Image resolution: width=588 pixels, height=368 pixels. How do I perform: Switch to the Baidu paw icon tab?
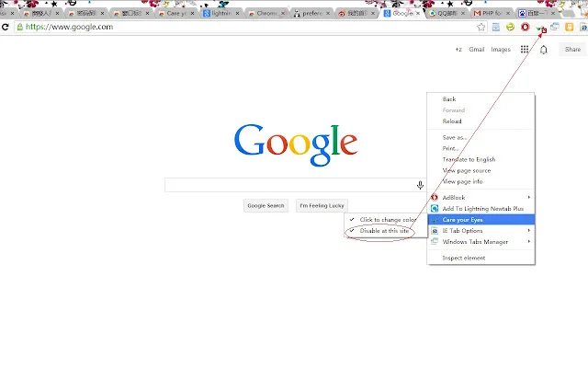tap(537, 13)
